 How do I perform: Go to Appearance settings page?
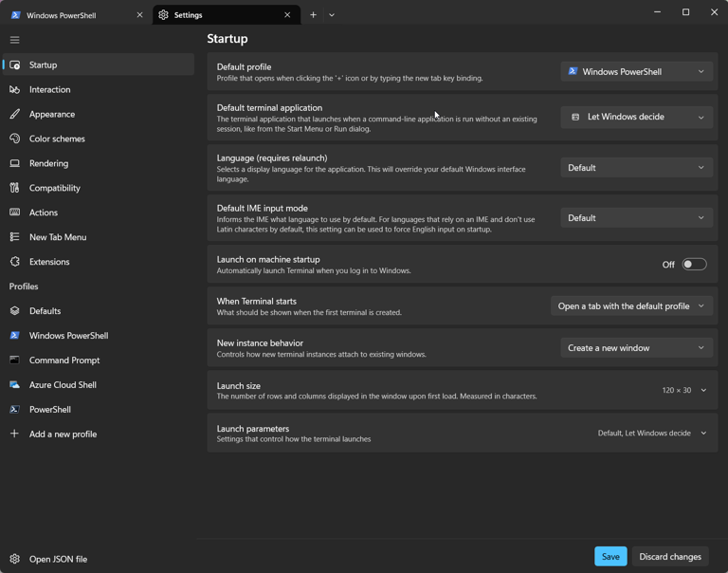click(x=99, y=115)
